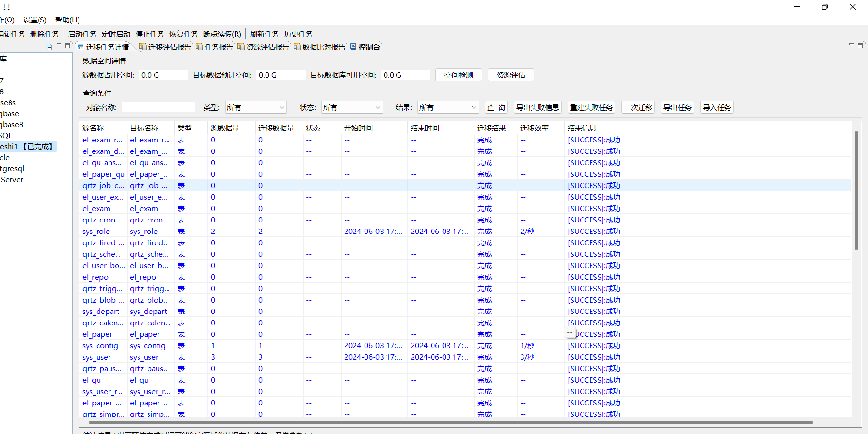The width and height of the screenshot is (868, 434).
Task: Switch to the 数据比对报告 tab
Action: (319, 47)
